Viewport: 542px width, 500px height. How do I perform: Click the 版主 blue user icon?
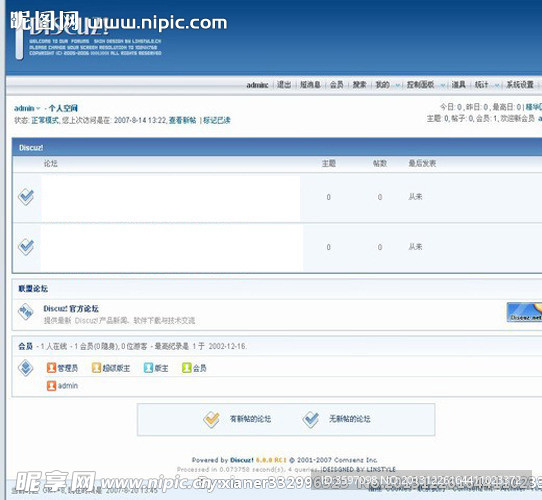[x=148, y=368]
